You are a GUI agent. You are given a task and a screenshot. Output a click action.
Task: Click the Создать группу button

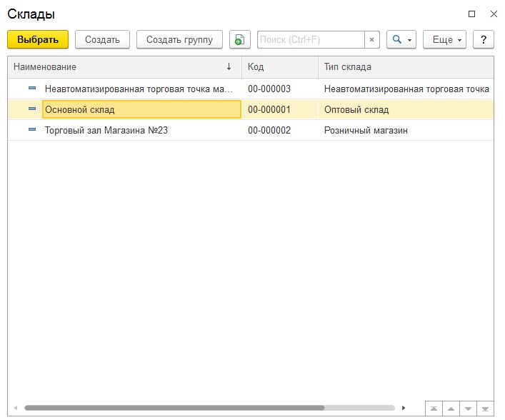point(179,40)
